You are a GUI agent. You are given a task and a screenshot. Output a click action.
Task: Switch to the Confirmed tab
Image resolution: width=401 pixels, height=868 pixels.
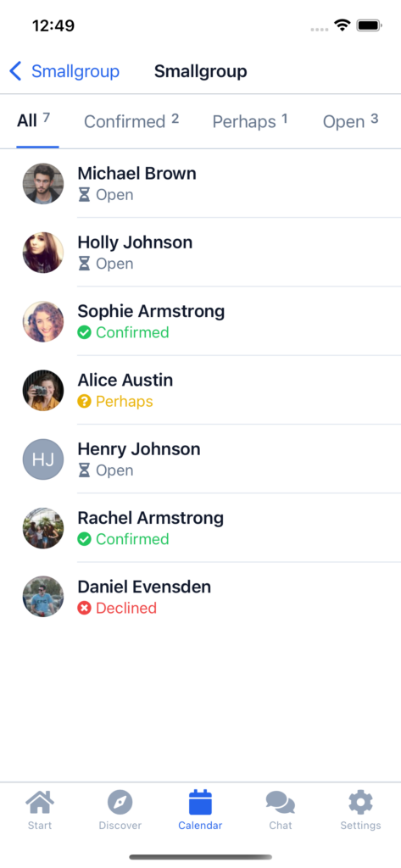coord(131,121)
